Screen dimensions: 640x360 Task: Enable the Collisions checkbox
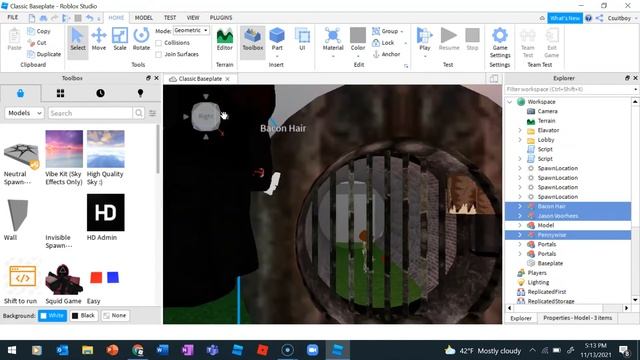[x=158, y=43]
